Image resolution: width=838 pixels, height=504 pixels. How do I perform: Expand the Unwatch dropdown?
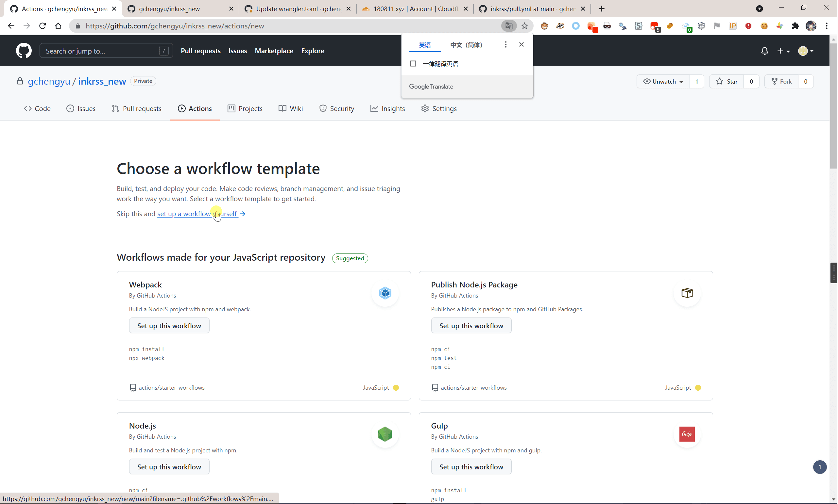(663, 82)
